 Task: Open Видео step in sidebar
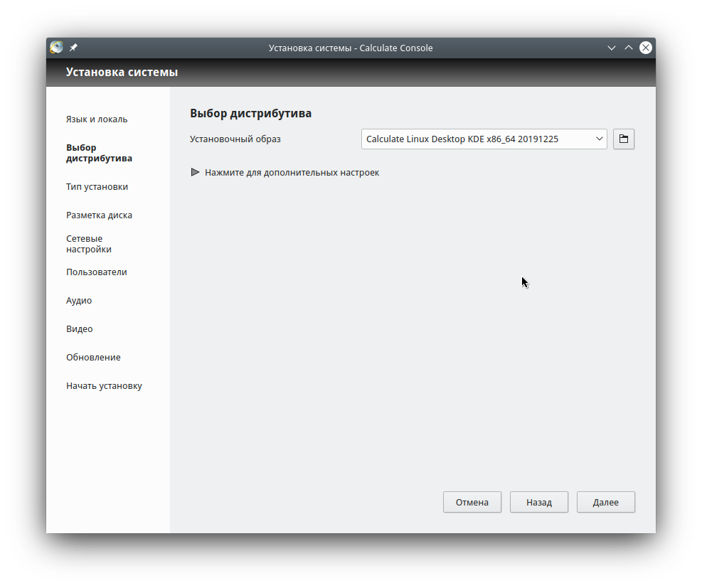pyautogui.click(x=79, y=329)
